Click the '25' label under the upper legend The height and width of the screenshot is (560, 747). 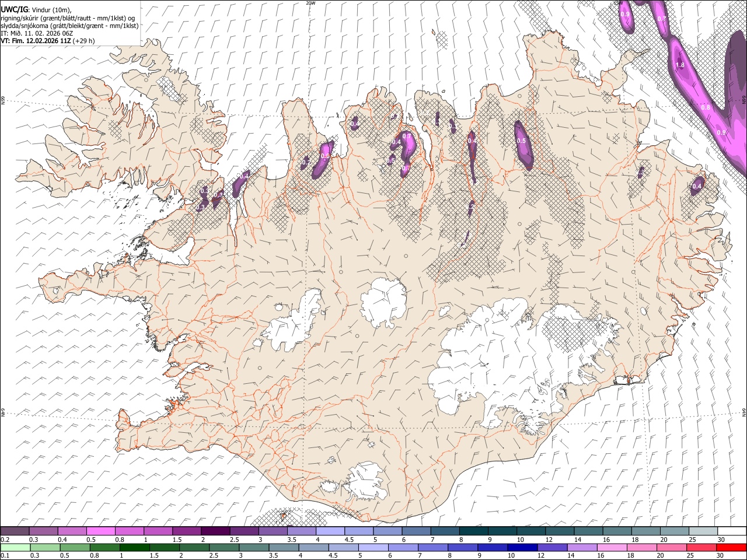(x=693, y=540)
